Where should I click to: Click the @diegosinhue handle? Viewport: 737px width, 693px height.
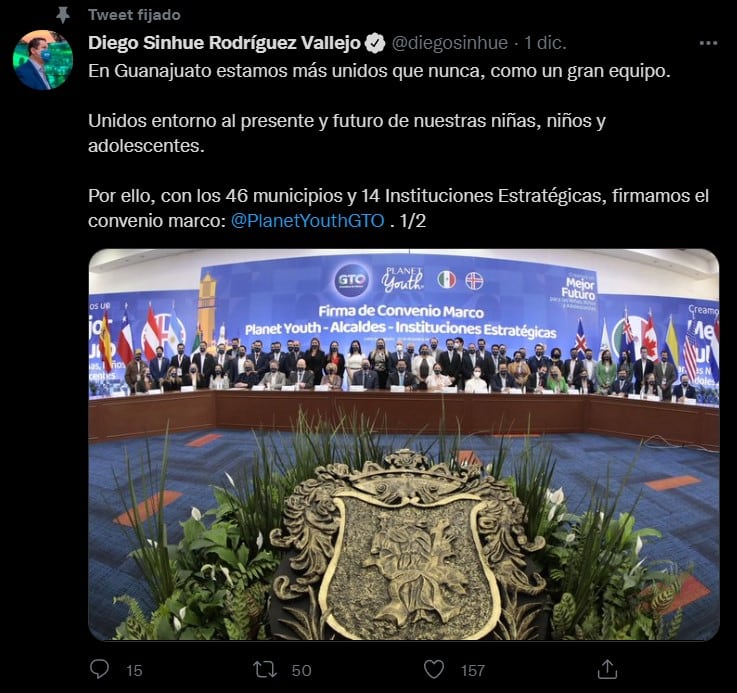click(449, 43)
